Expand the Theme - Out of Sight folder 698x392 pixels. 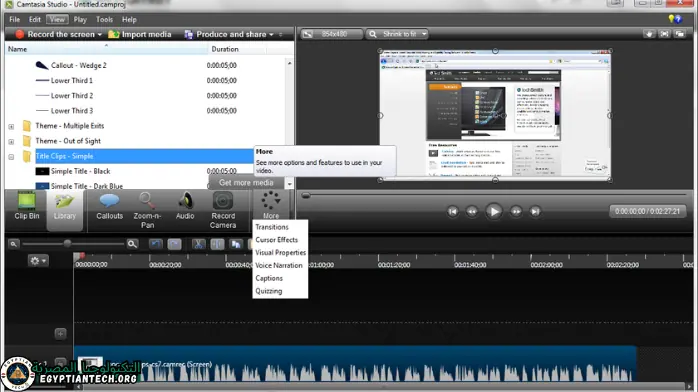click(11, 141)
